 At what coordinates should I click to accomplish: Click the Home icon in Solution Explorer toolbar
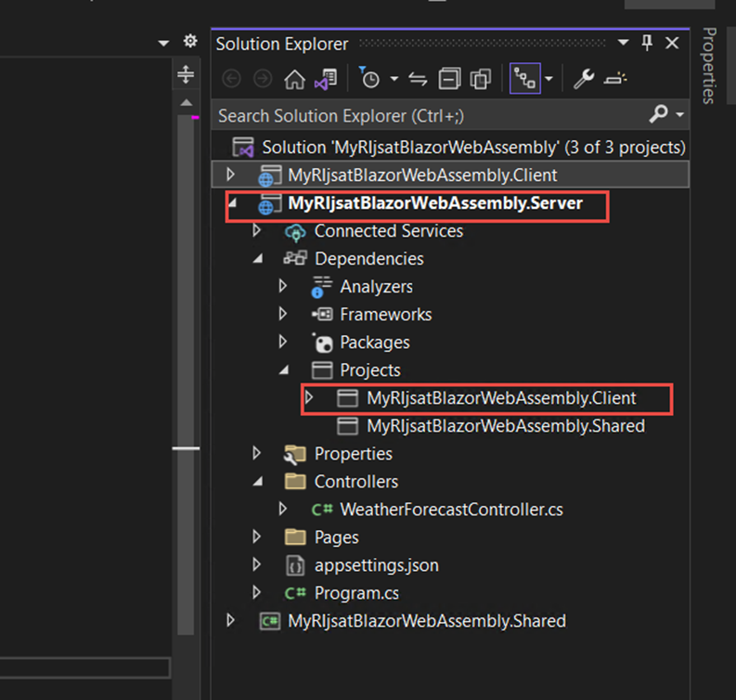[x=294, y=80]
